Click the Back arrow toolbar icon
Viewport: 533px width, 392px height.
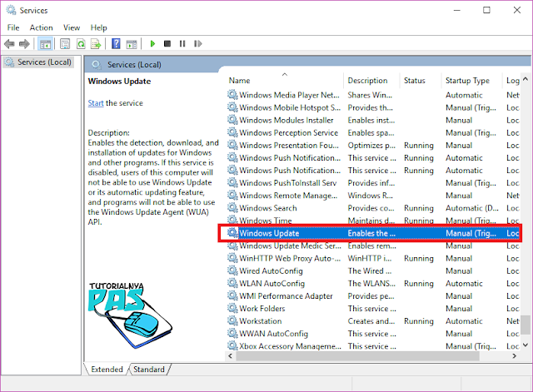[x=9, y=44]
